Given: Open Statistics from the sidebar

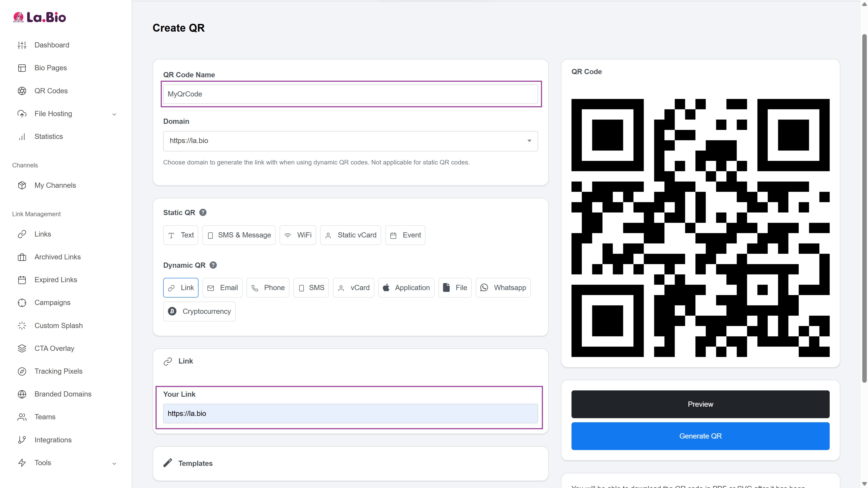Looking at the screenshot, I should pyautogui.click(x=49, y=136).
